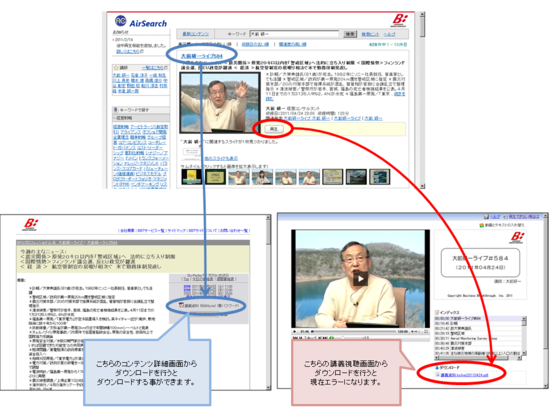
Task: Click the red B: logo on the detail page
Action: 31,224
